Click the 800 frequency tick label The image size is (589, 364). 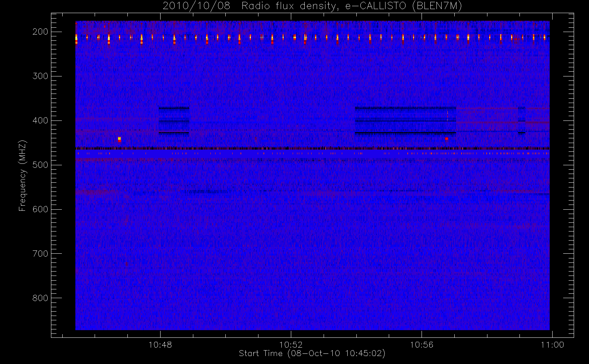(40, 298)
